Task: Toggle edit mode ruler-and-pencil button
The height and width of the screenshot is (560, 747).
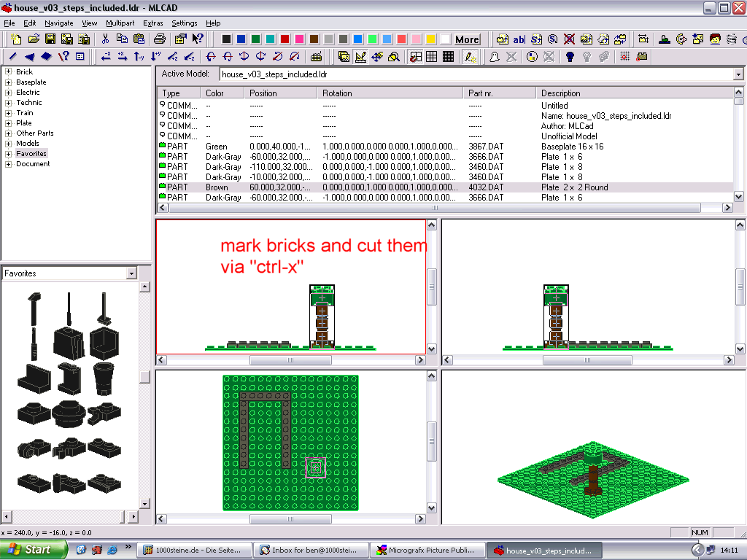Action: coord(360,57)
